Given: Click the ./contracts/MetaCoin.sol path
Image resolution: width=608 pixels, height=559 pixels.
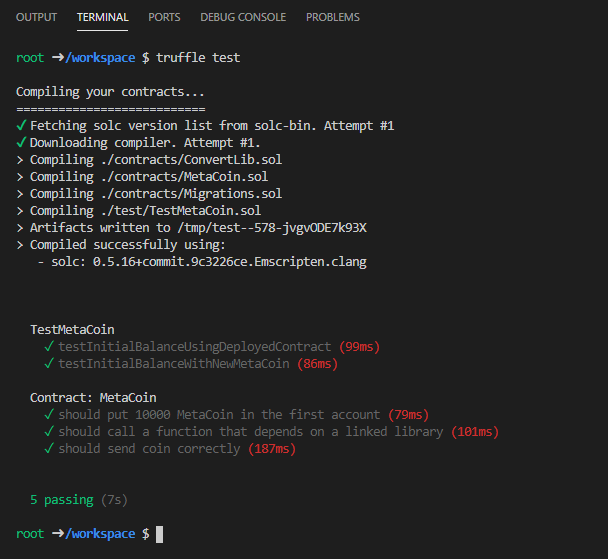Looking at the screenshot, I should pos(184,177).
